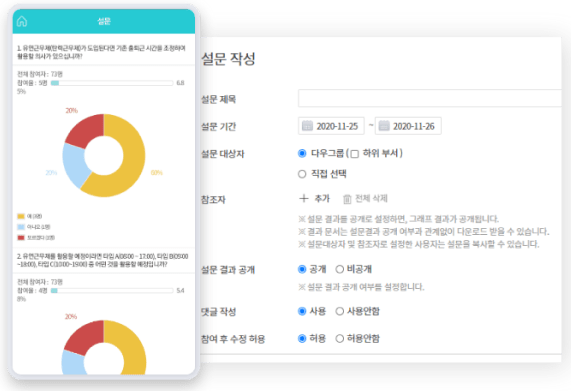Check the 하위 부서 checkbox
Screen dimensions: 571x391
point(354,154)
